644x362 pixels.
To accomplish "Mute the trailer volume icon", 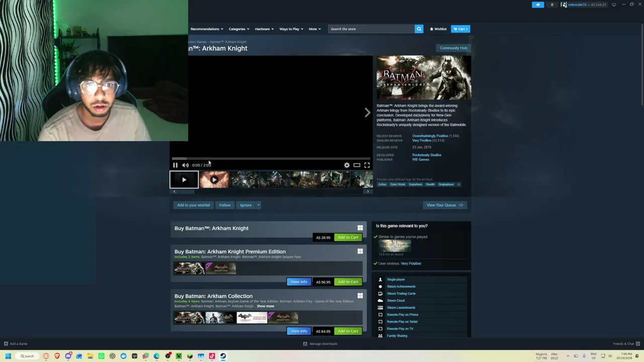I will pyautogui.click(x=185, y=165).
